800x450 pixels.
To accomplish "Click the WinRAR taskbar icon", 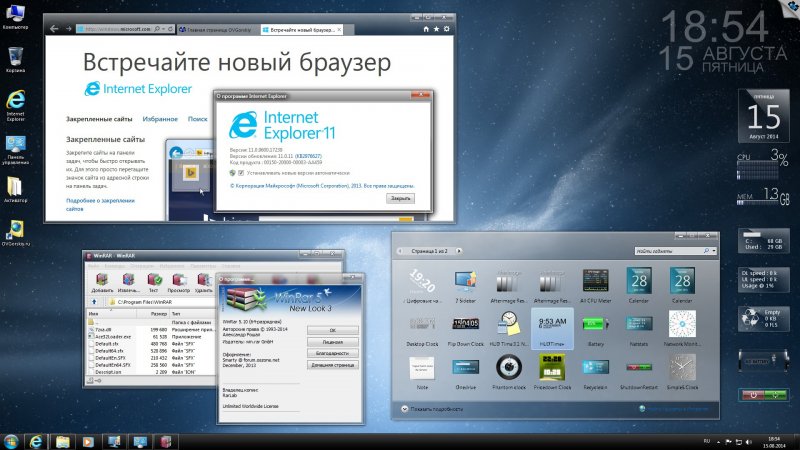I will pos(166,441).
